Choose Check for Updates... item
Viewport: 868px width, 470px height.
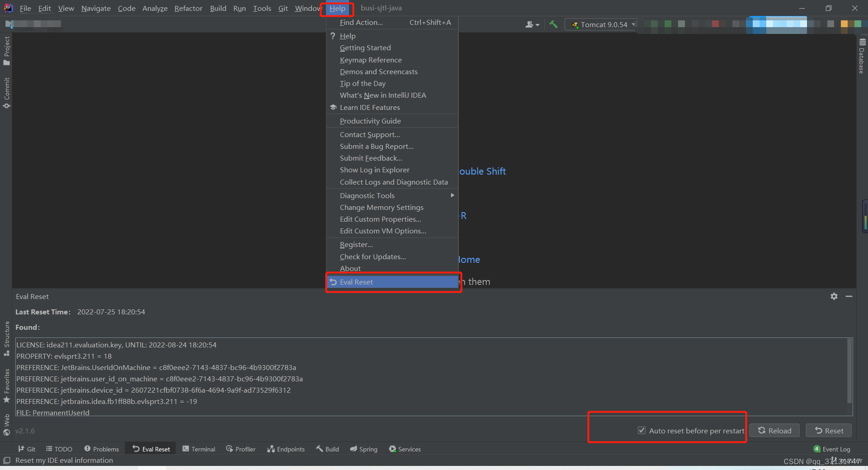(x=392, y=256)
